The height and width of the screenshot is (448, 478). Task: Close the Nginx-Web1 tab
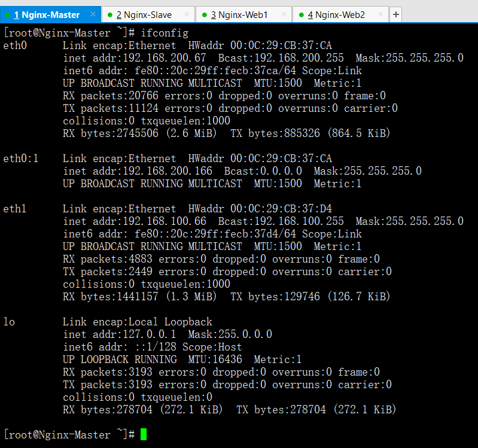pyautogui.click(x=284, y=14)
